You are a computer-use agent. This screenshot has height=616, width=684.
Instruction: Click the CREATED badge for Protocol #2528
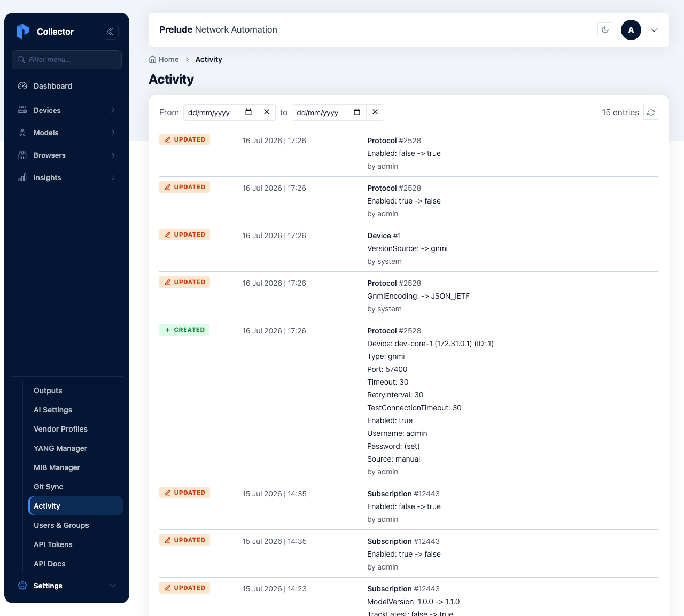184,330
